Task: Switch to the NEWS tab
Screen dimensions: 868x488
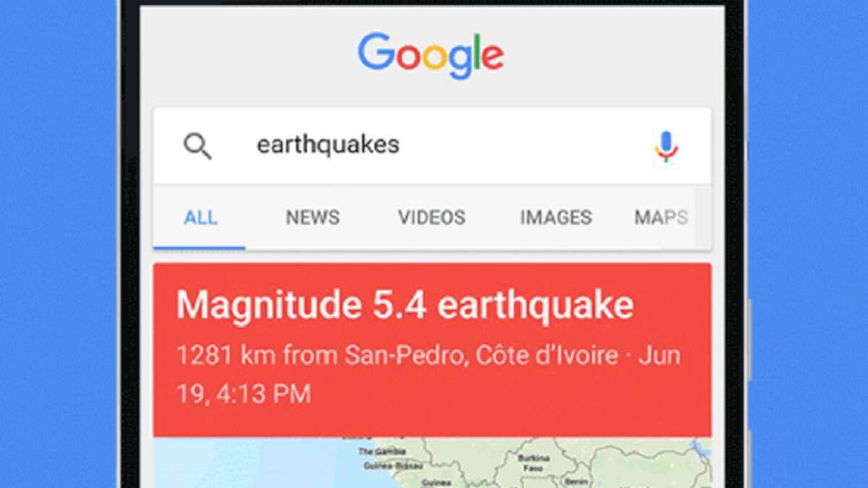Action: click(312, 217)
